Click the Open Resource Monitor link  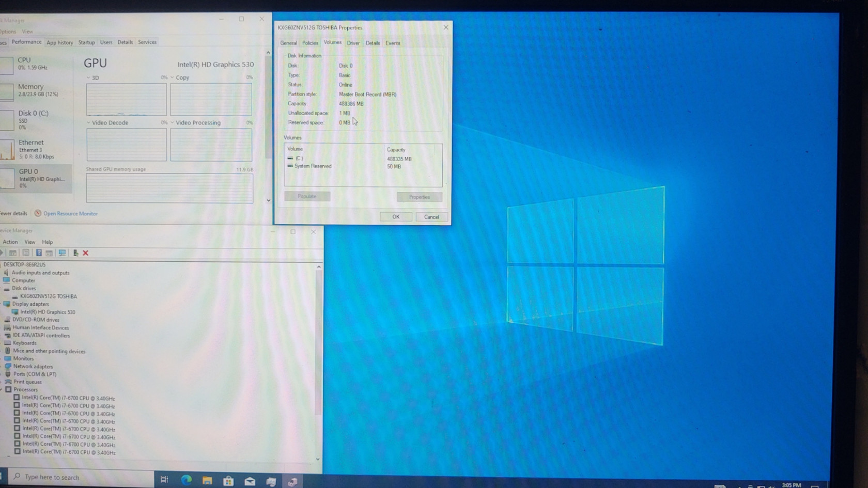pos(70,213)
